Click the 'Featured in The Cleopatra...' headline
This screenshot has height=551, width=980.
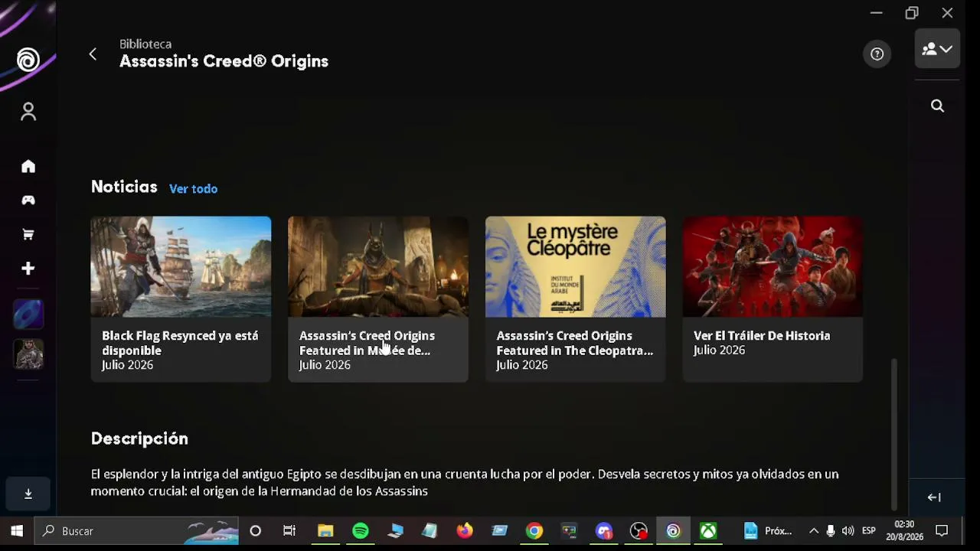tap(574, 343)
